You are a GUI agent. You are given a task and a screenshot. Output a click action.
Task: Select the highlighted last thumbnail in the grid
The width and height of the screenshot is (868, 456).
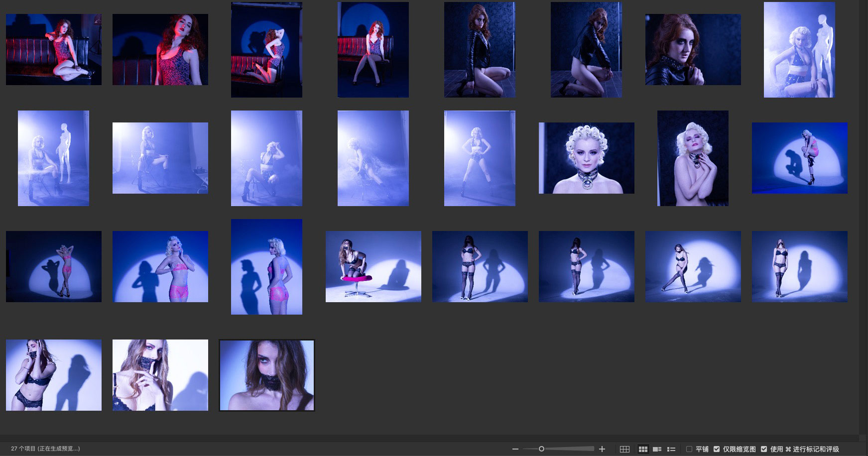pos(266,375)
